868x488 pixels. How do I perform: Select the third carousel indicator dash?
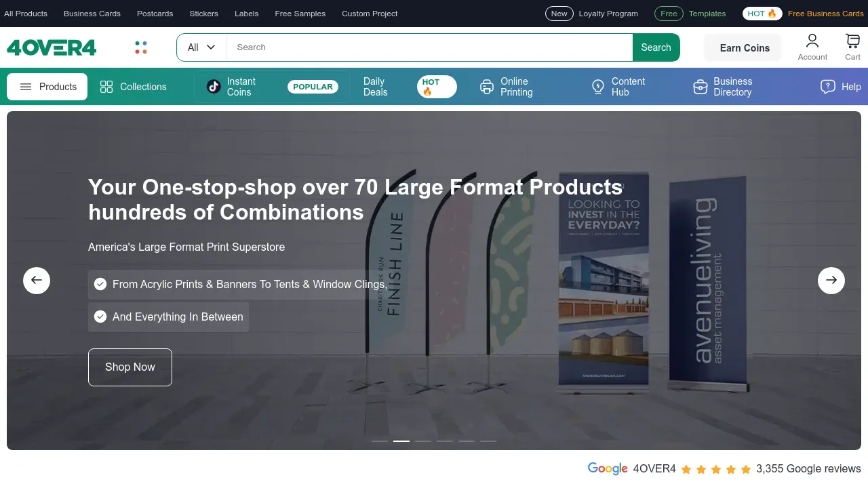click(423, 441)
